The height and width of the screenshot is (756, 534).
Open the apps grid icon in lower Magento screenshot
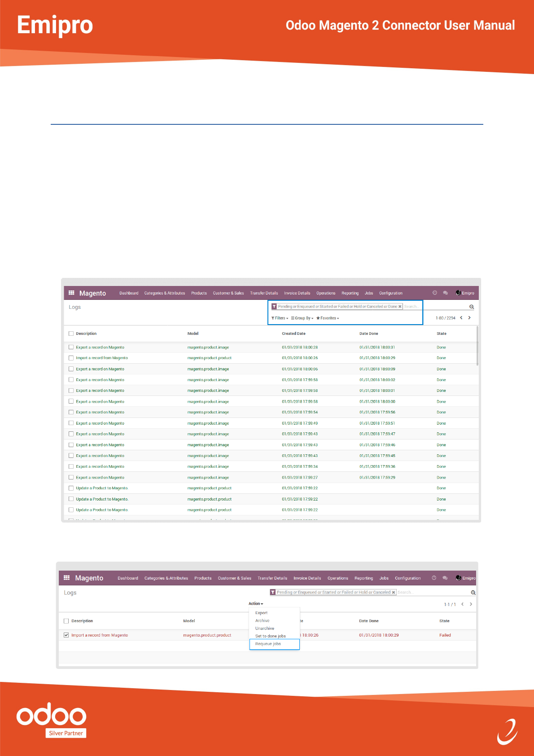point(67,578)
